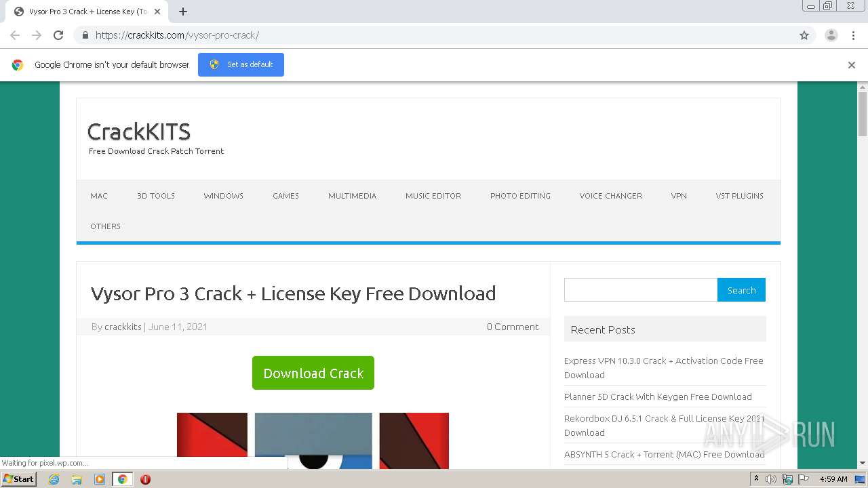Click the red security shield taskbar icon

click(145, 479)
